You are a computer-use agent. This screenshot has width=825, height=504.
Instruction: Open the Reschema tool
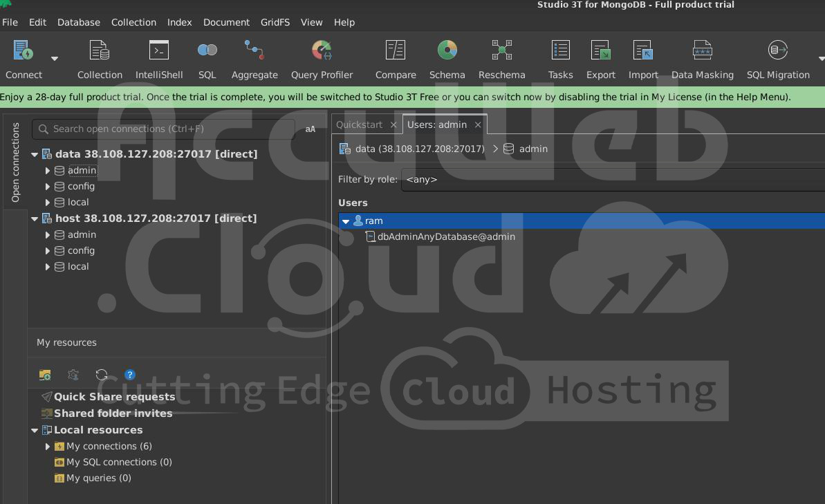501,59
